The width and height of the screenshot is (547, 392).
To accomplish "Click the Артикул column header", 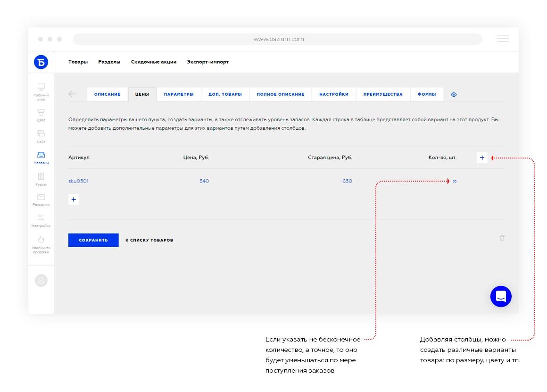I will point(79,158).
